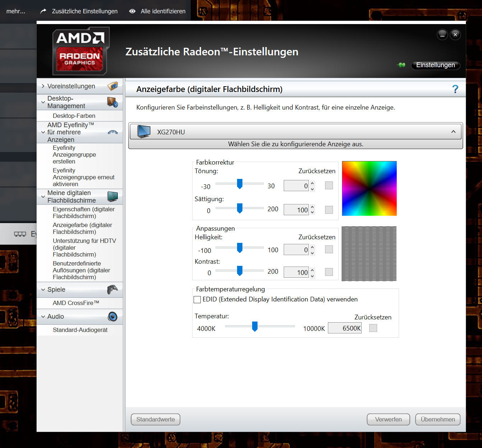Click mehr... in background window
The width and height of the screenshot is (482, 448).
tap(16, 11)
